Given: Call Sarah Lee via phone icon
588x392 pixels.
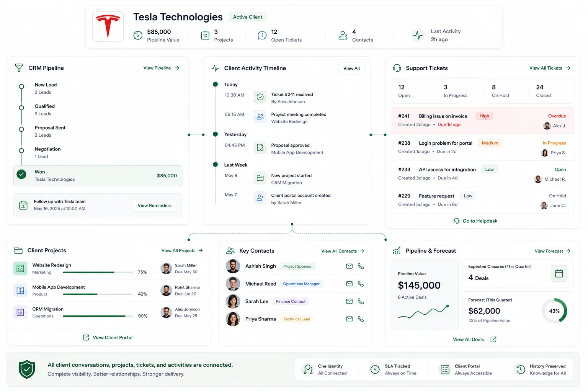Looking at the screenshot, I should (361, 301).
